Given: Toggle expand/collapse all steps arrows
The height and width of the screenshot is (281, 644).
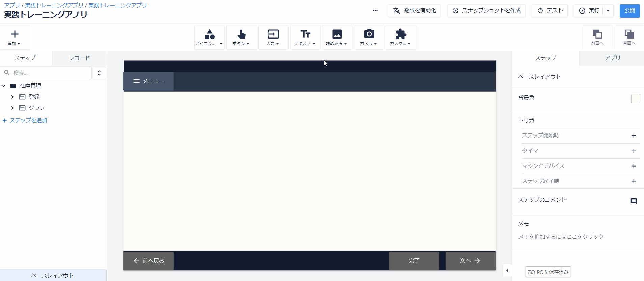Looking at the screenshot, I should pyautogui.click(x=99, y=73).
